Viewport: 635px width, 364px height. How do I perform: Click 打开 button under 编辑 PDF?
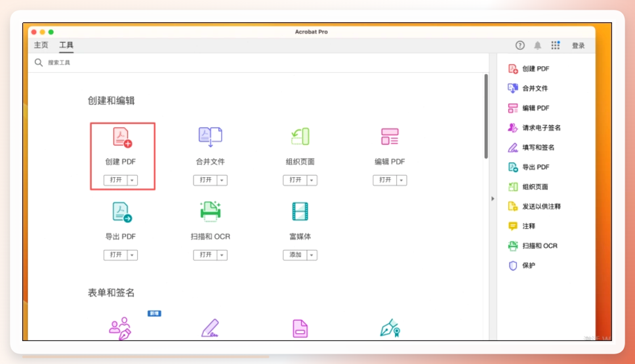(x=384, y=180)
